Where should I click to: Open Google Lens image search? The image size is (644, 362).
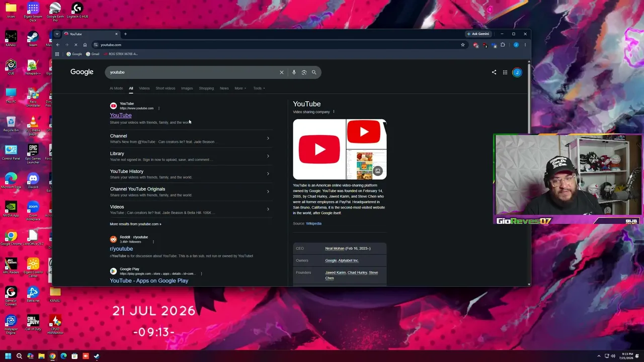click(304, 72)
